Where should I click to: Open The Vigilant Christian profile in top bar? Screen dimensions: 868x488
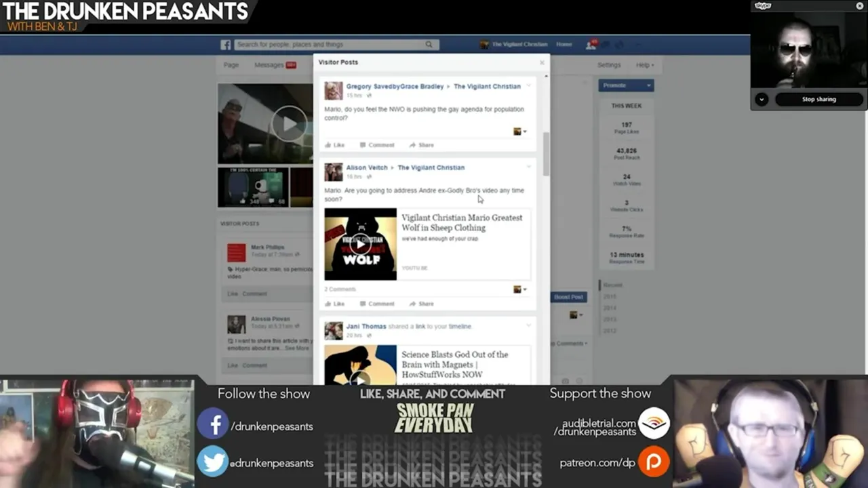coord(513,45)
